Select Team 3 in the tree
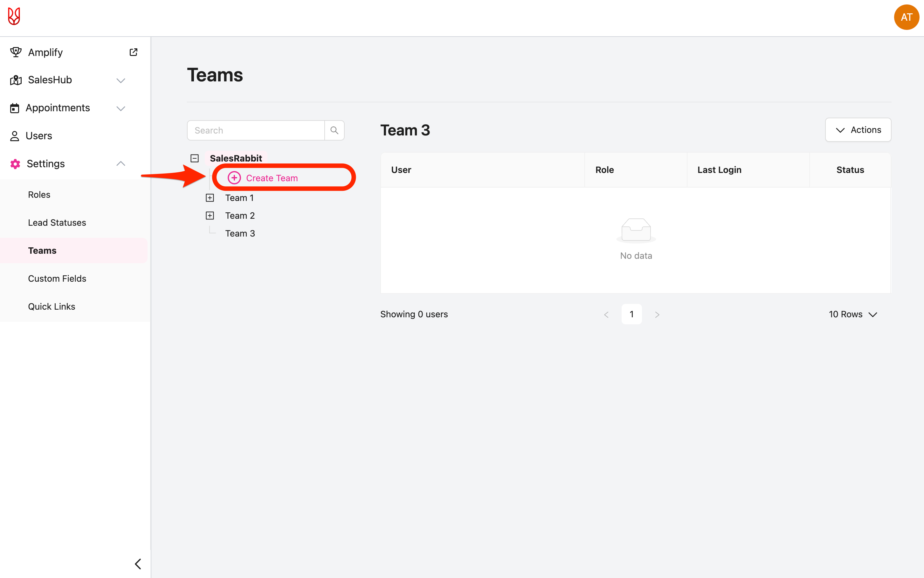 click(240, 234)
